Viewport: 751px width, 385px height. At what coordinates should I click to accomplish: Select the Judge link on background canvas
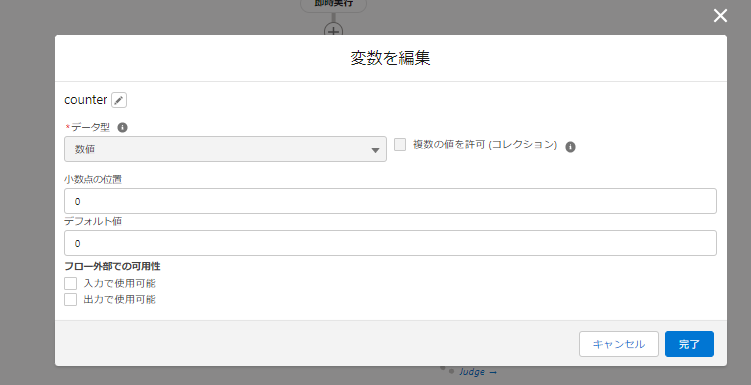click(x=478, y=372)
